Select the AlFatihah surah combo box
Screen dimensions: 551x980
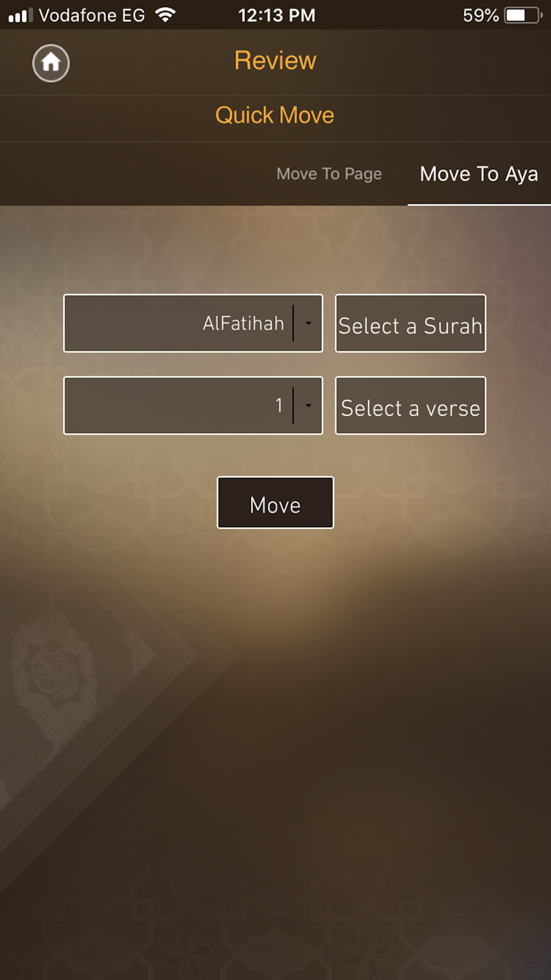tap(193, 323)
